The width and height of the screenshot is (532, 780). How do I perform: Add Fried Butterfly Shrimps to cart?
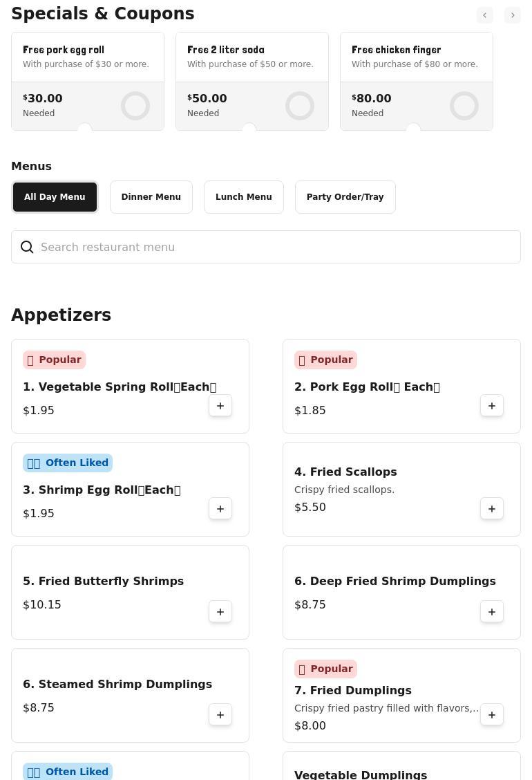[220, 612]
